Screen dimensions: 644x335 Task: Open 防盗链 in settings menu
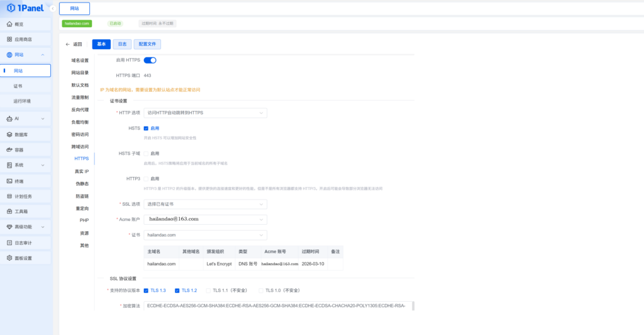pyautogui.click(x=82, y=196)
